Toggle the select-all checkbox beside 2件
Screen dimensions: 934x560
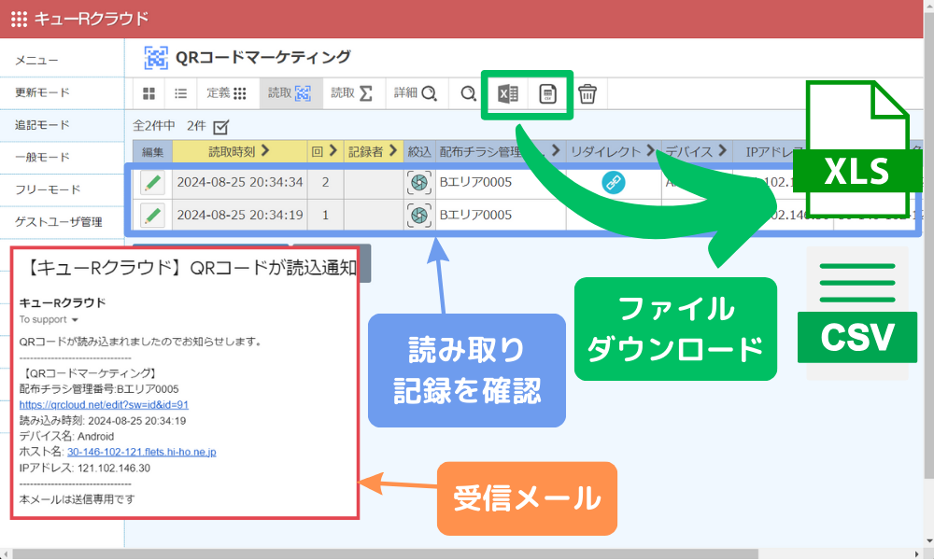(220, 127)
